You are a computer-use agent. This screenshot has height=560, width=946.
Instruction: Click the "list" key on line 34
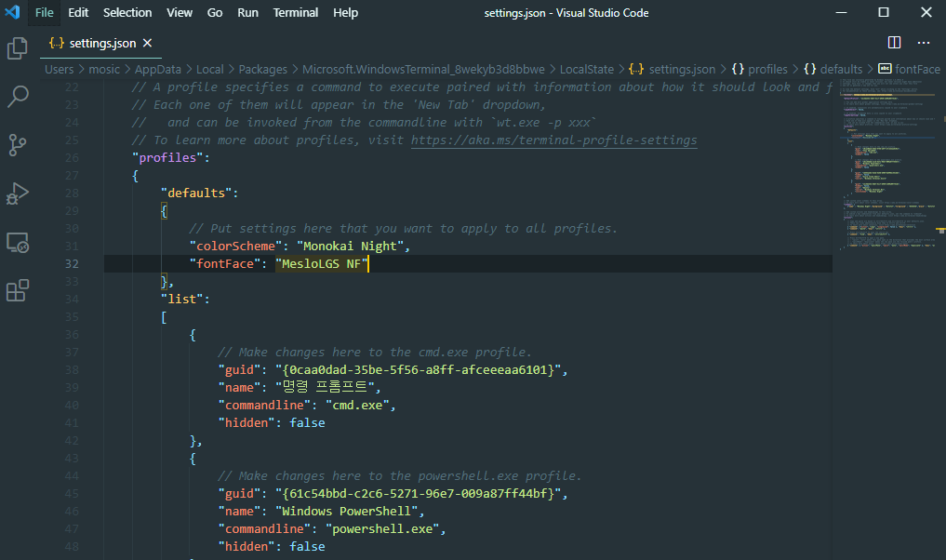[x=181, y=300]
